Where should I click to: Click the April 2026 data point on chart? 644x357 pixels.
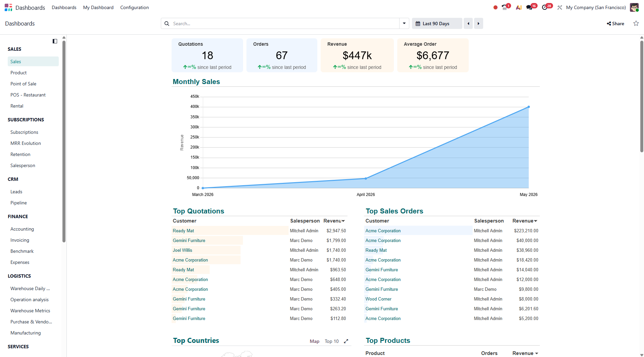366,178
